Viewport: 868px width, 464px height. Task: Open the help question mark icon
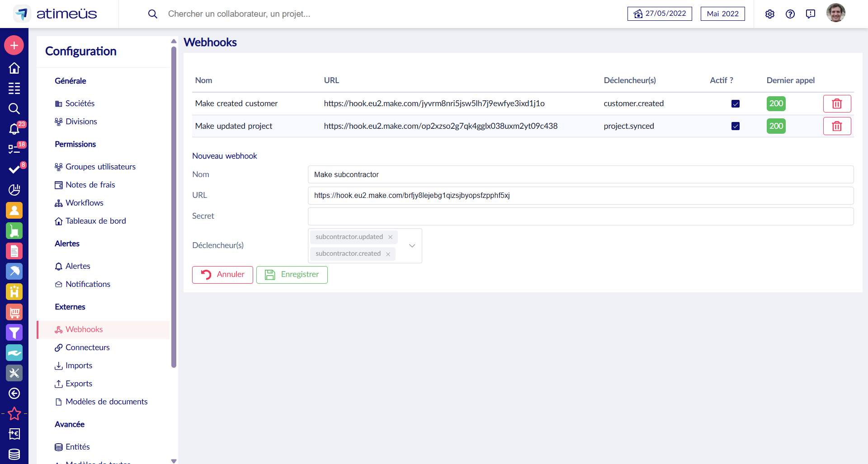coord(790,14)
